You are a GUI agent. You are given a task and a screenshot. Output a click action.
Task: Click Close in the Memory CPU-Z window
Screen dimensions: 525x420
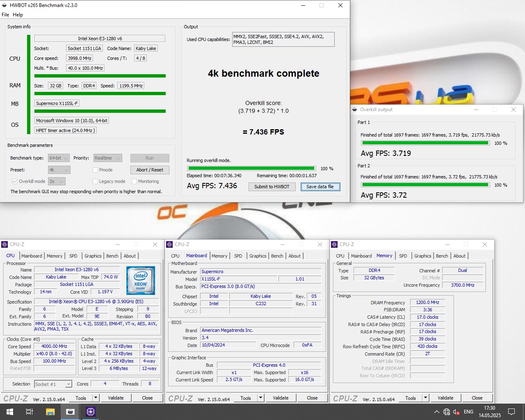point(477,398)
